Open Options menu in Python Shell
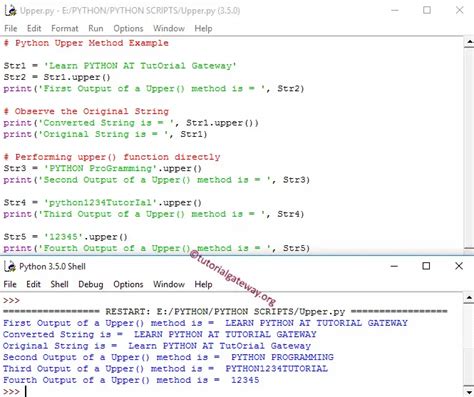 [x=128, y=284]
